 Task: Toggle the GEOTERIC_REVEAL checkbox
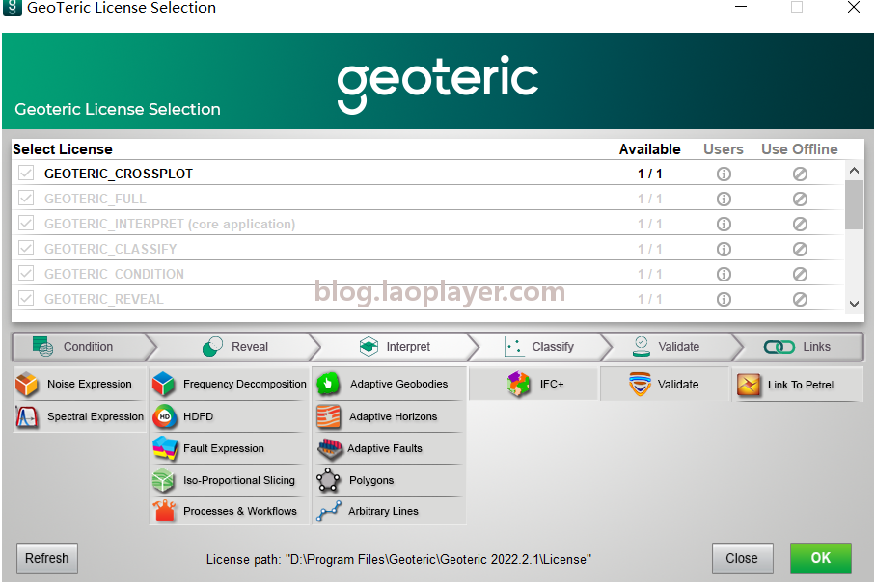click(26, 298)
